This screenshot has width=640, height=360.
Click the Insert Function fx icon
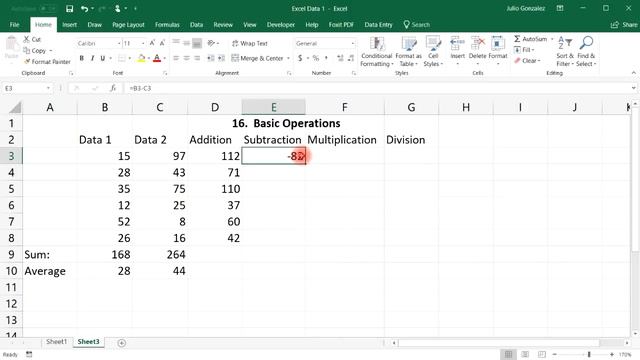pyautogui.click(x=113, y=88)
